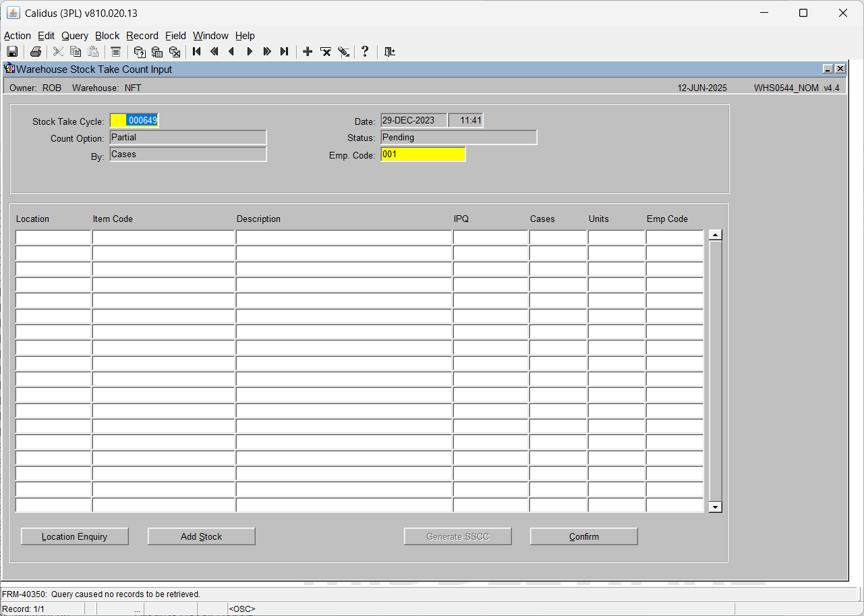Click the Help question mark icon
Viewport: 864px width, 616px height.
365,52
